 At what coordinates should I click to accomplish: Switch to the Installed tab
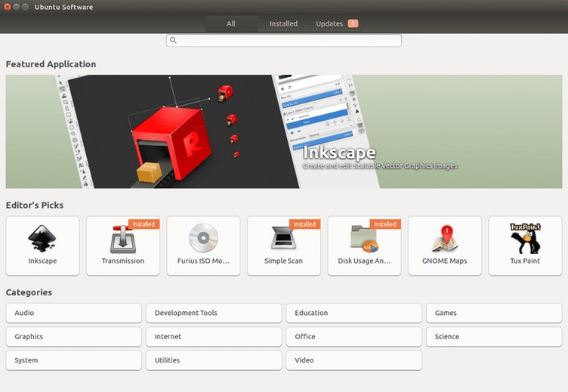[283, 23]
